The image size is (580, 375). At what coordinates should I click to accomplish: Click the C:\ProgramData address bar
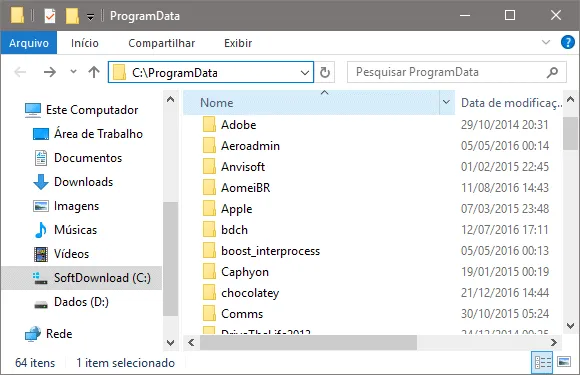click(x=211, y=72)
